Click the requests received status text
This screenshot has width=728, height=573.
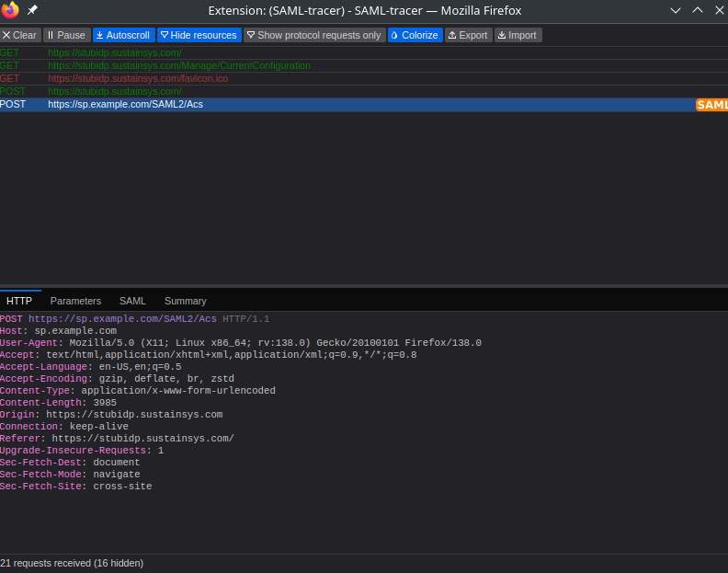pos(72,563)
